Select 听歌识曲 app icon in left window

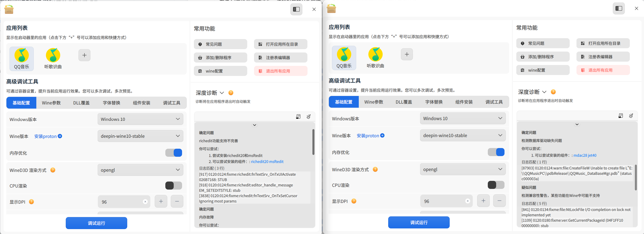[x=53, y=58]
